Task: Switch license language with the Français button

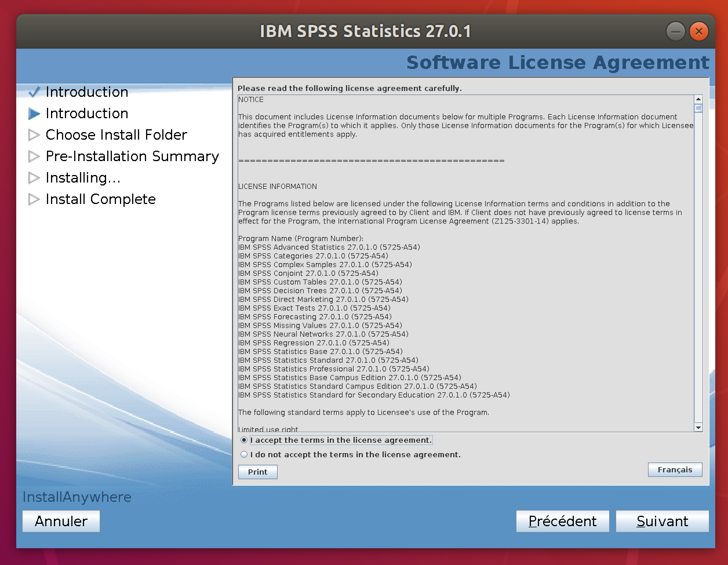Action: coord(675,470)
